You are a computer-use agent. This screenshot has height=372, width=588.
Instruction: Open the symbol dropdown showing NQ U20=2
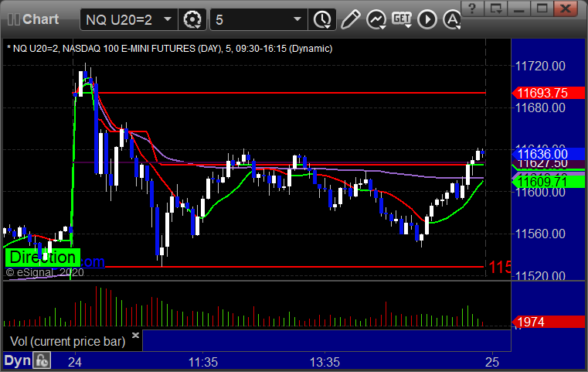pyautogui.click(x=128, y=19)
